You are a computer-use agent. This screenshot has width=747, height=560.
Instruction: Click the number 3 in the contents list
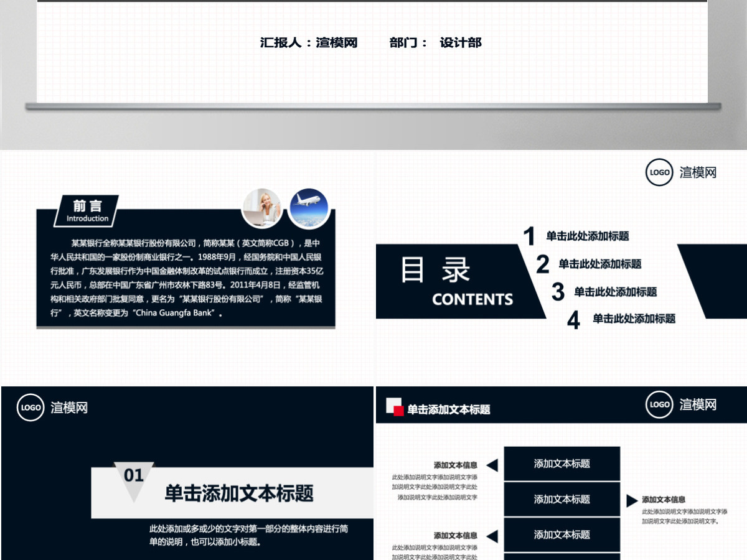[x=558, y=292]
